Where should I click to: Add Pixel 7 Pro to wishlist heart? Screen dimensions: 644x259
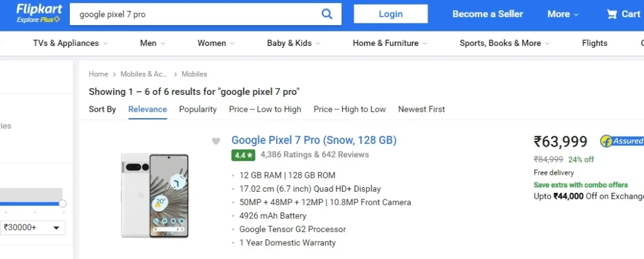(x=216, y=141)
